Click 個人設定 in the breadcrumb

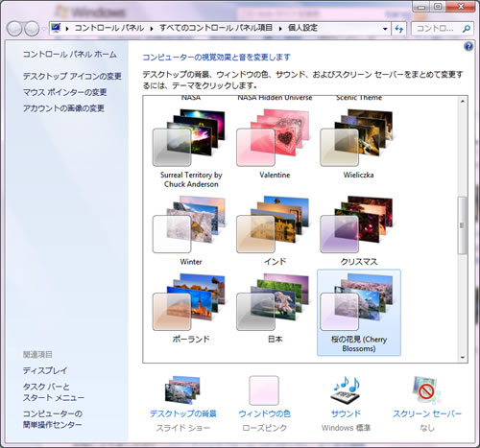click(x=302, y=28)
